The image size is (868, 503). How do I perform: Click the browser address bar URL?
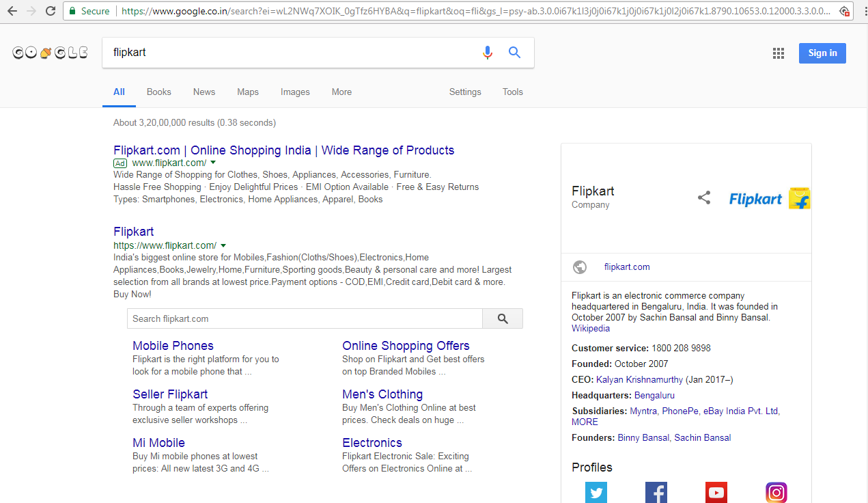pyautogui.click(x=476, y=11)
